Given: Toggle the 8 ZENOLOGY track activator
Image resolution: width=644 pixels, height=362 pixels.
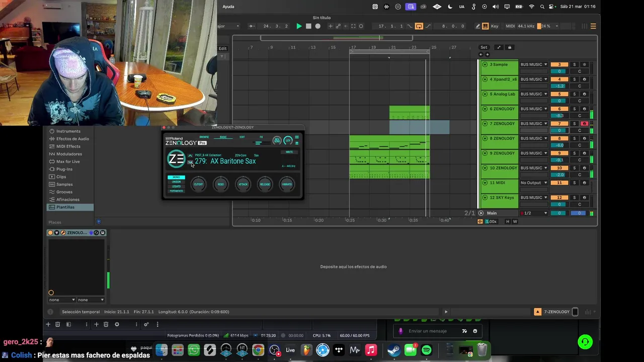Looking at the screenshot, I should coord(559,138).
